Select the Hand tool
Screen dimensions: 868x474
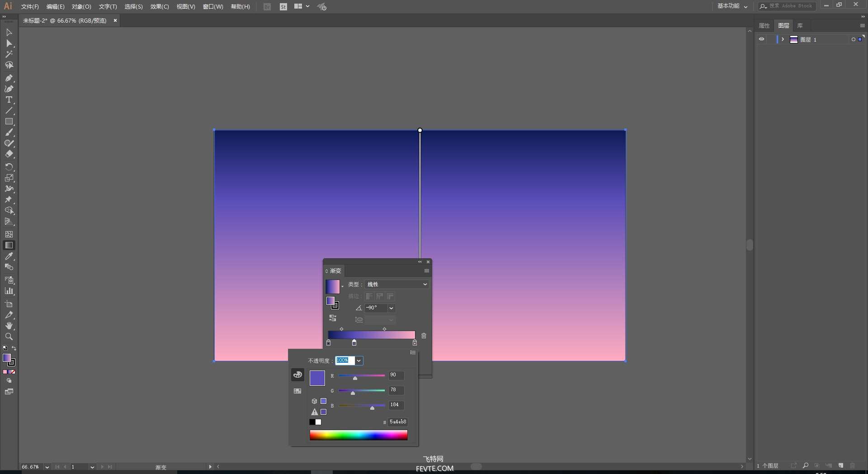pyautogui.click(x=9, y=326)
